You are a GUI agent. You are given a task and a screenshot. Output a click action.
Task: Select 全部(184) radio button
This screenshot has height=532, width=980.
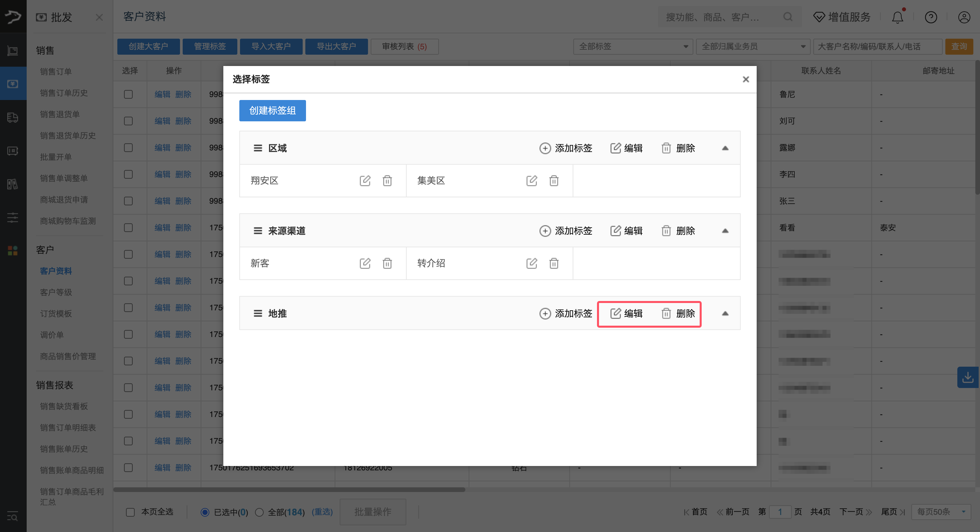(259, 512)
